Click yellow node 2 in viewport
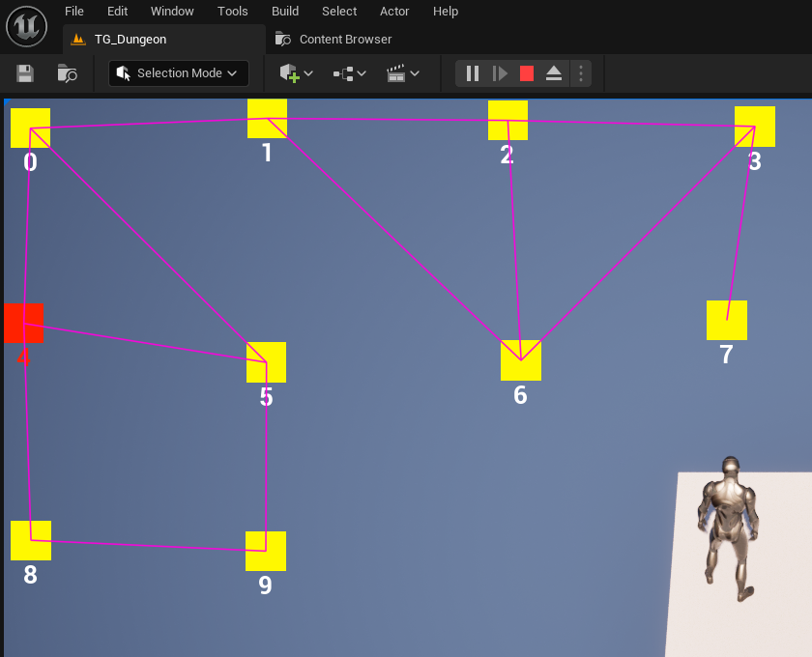The width and height of the screenshot is (812, 657). tap(508, 120)
